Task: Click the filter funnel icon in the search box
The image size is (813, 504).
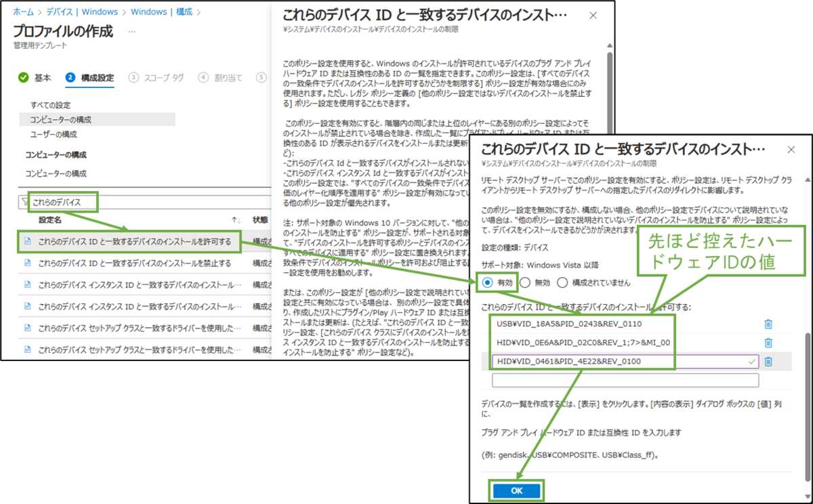Action: click(x=24, y=202)
